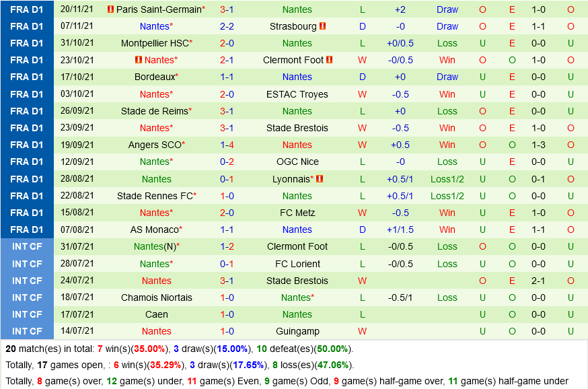The image size is (588, 389).
Task: Click red card icon beside Paris Saint-Germain
Action: (x=111, y=9)
